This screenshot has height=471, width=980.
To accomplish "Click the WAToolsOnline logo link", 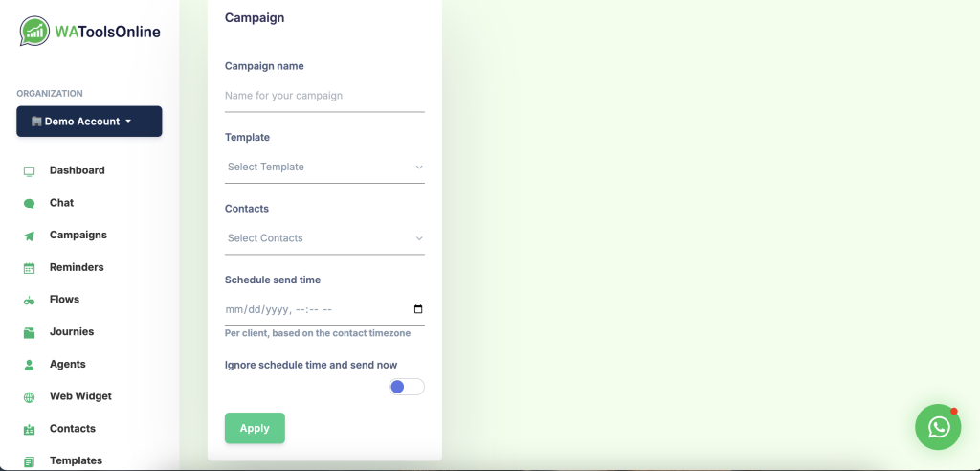I will tap(90, 32).
